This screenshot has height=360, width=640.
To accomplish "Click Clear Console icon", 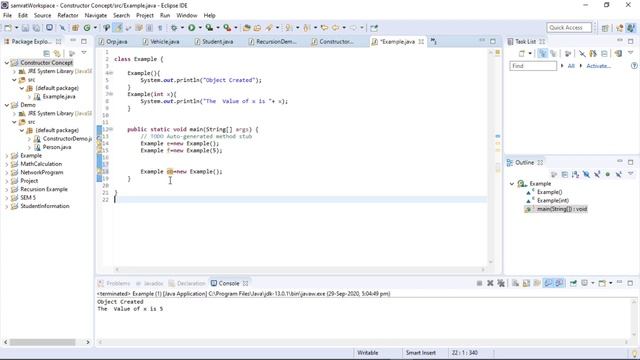I will [x=516, y=283].
